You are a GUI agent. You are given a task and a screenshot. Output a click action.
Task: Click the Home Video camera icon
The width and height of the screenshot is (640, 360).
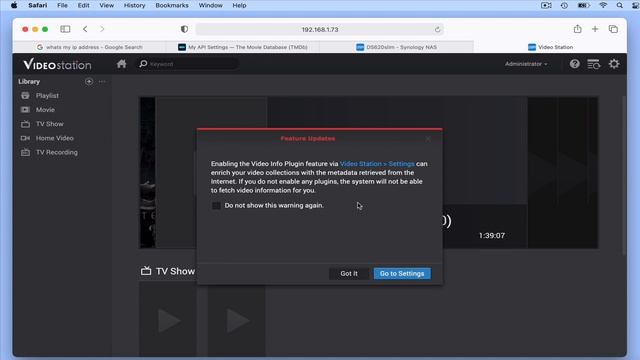pos(25,138)
